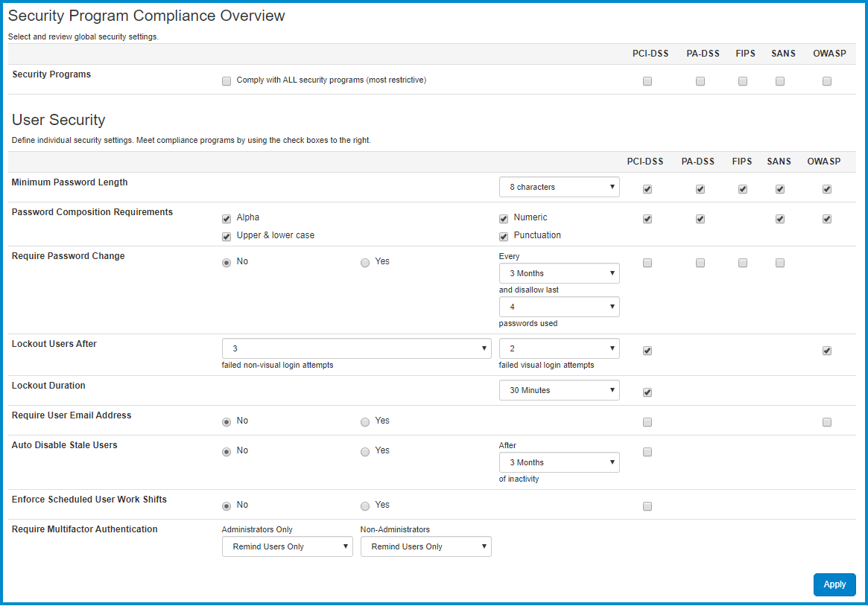Screen dimensions: 868x606
Task: Check PCI-DSS box in Security Programs row
Action: (647, 81)
